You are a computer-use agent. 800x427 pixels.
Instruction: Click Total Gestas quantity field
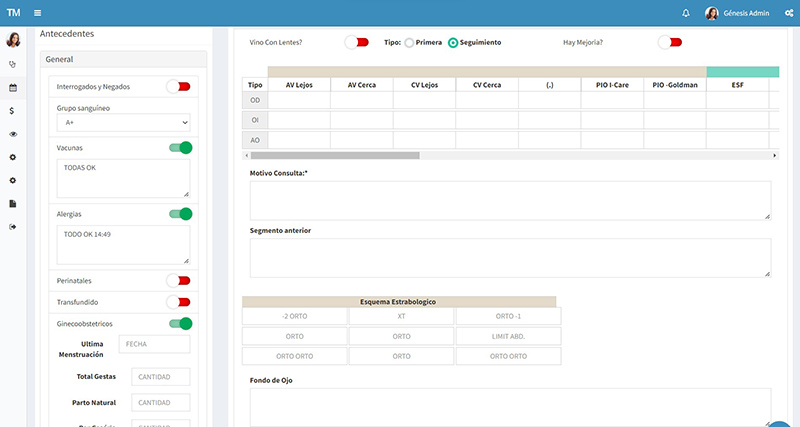161,377
